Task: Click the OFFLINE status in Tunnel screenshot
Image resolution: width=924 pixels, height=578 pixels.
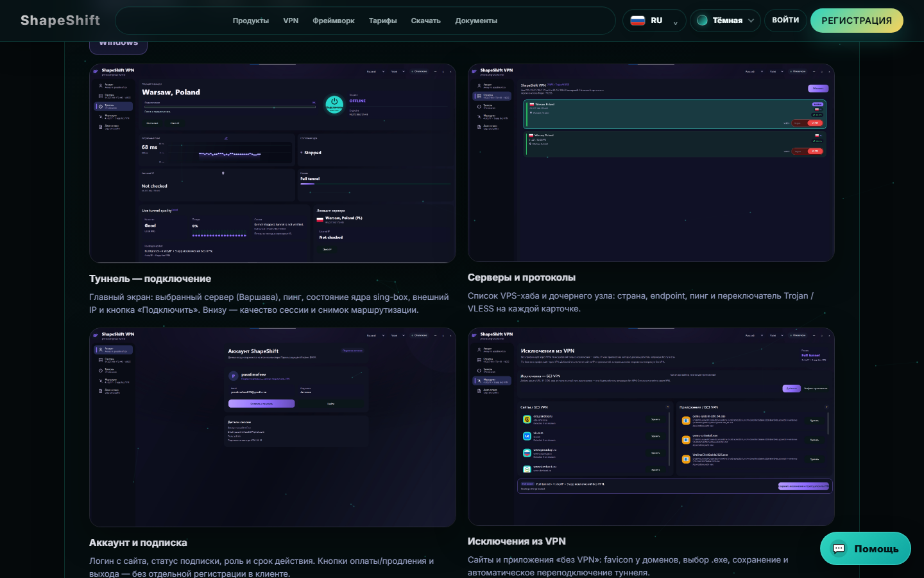Action: [357, 101]
